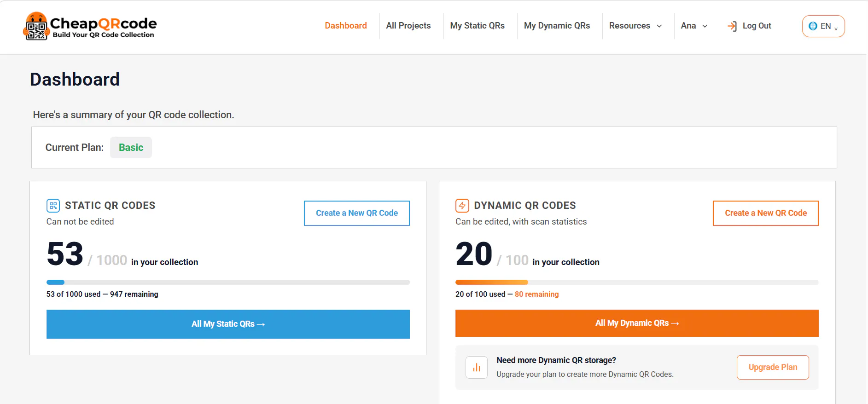Create a new static QR code
This screenshot has height=404, width=868.
point(357,213)
